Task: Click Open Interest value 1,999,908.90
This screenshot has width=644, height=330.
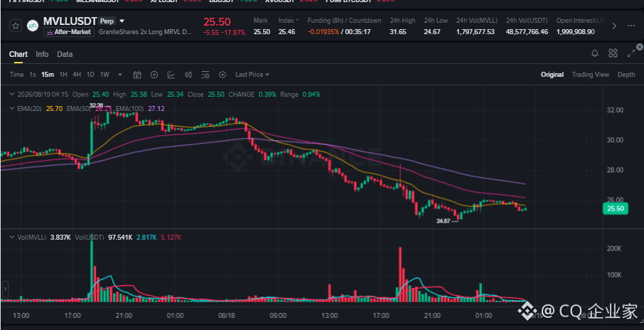Action: pos(576,31)
